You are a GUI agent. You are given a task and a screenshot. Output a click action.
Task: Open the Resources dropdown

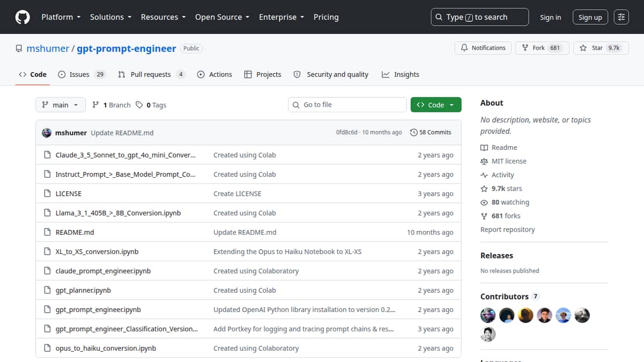click(163, 17)
